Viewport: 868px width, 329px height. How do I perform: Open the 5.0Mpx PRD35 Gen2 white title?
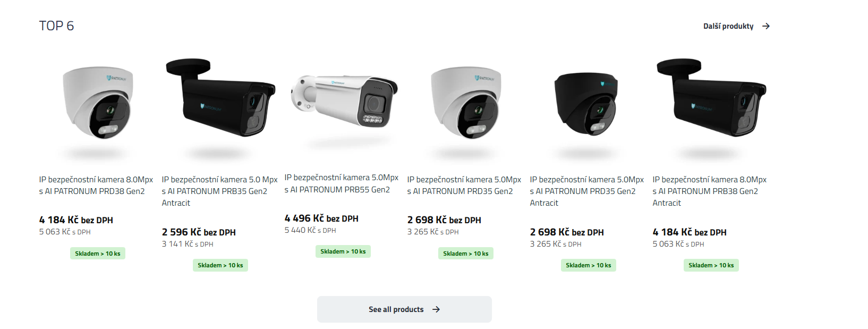pos(464,185)
